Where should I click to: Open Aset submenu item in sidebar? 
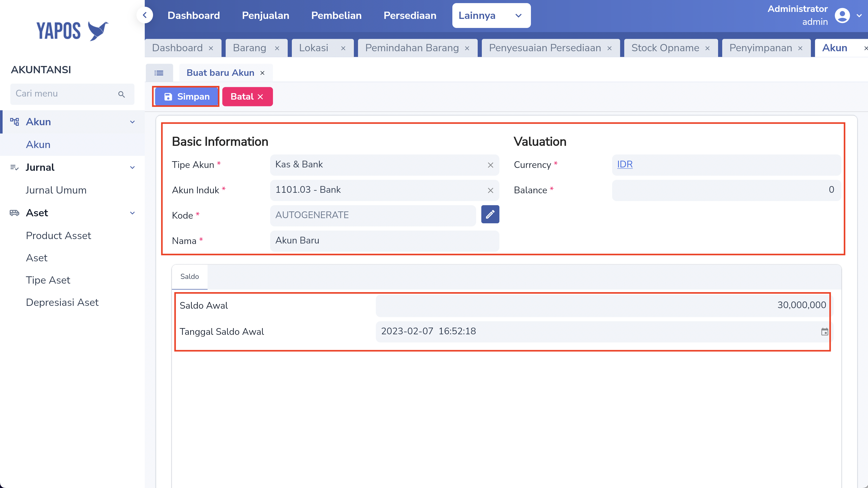pyautogui.click(x=36, y=258)
